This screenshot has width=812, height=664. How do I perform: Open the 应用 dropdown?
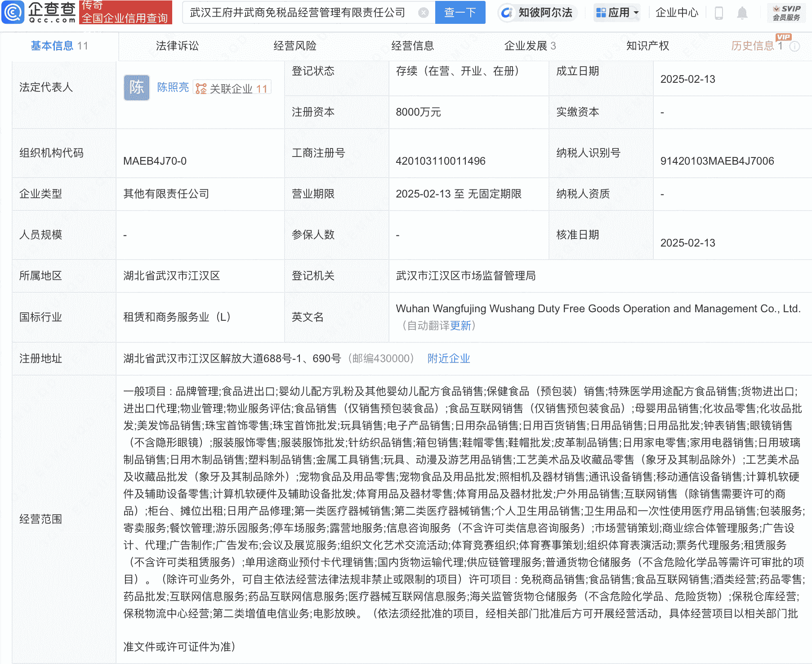coord(617,13)
